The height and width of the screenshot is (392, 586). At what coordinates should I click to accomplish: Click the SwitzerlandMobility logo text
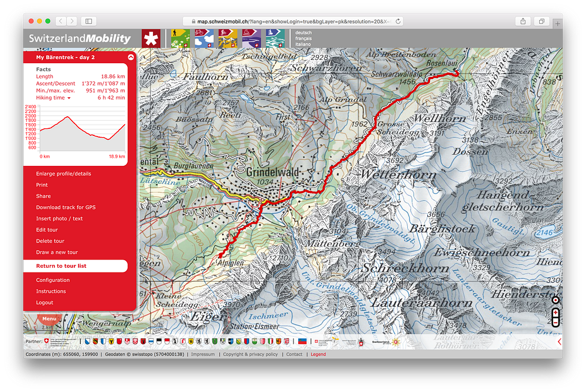coord(80,39)
